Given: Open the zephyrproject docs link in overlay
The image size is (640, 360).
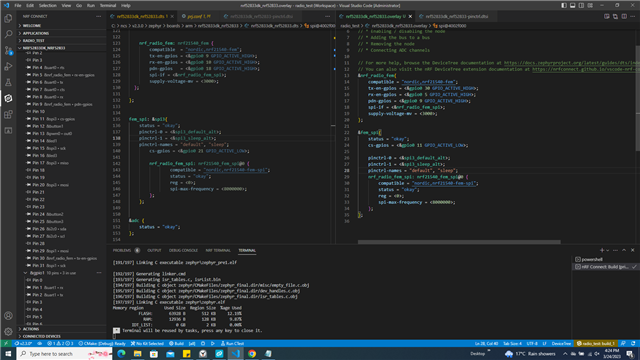Looking at the screenshot, I should pos(572,63).
